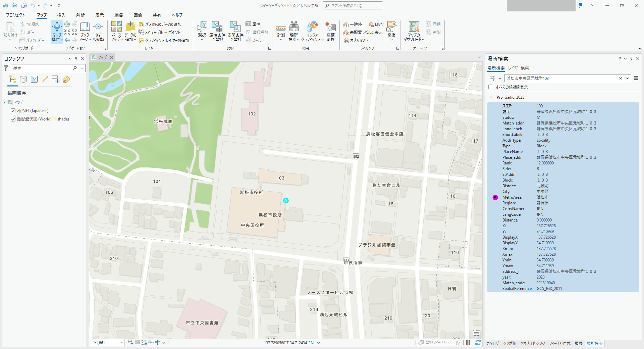This screenshot has height=349, width=644.
Task: Click the previous extent back arrow
Action: (67, 40)
